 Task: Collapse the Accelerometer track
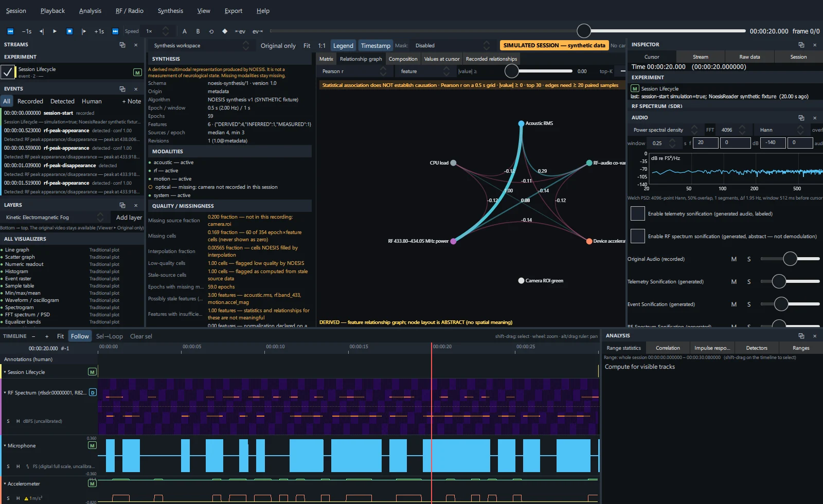(5, 484)
